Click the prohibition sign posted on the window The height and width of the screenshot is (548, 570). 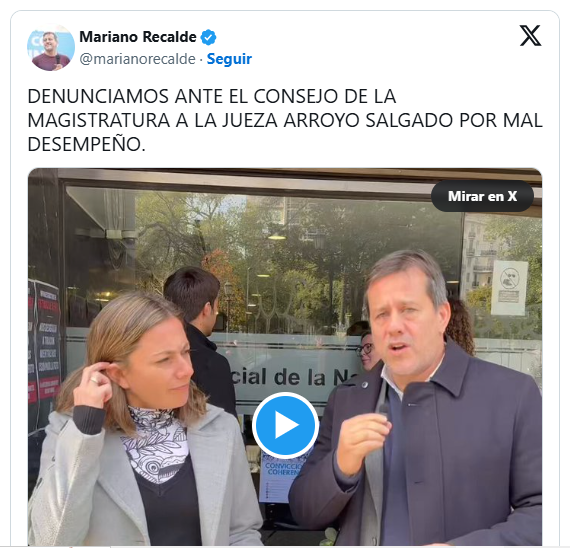click(509, 287)
